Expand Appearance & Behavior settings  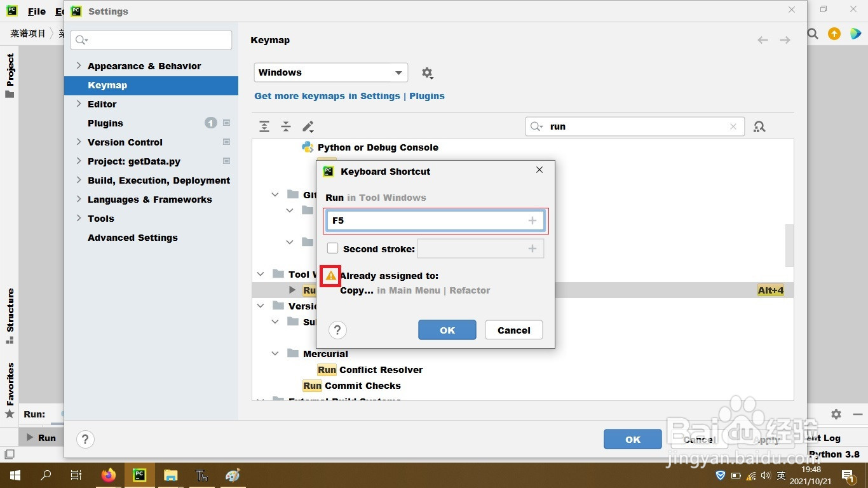(x=79, y=65)
